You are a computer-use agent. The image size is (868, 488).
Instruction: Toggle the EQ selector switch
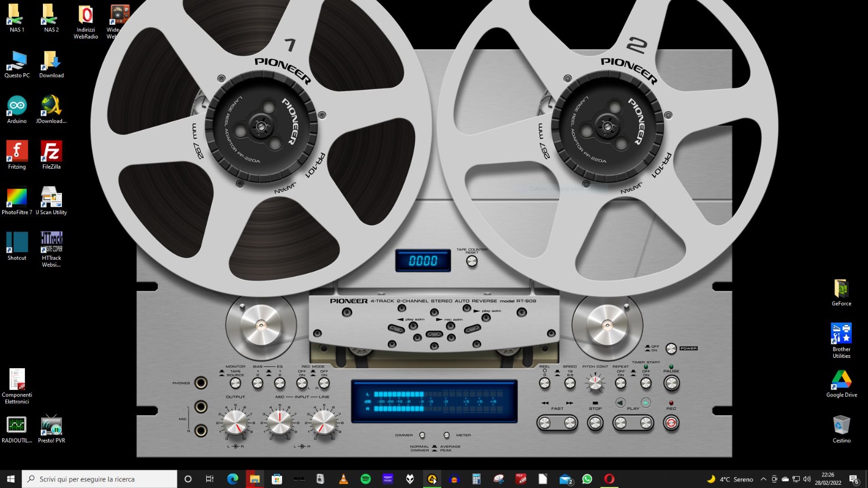279,383
